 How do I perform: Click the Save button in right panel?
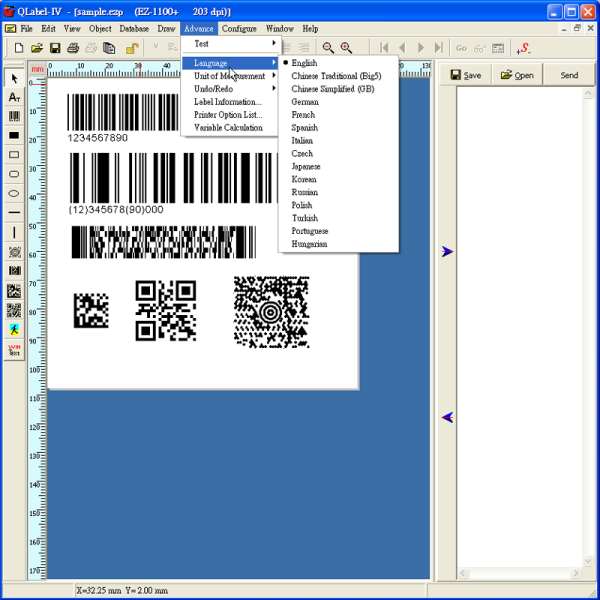coord(466,75)
